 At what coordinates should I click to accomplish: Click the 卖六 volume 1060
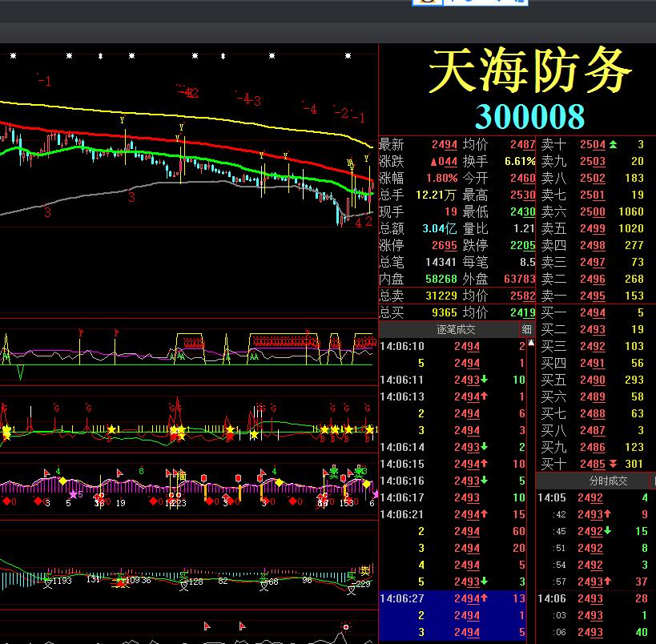[631, 211]
